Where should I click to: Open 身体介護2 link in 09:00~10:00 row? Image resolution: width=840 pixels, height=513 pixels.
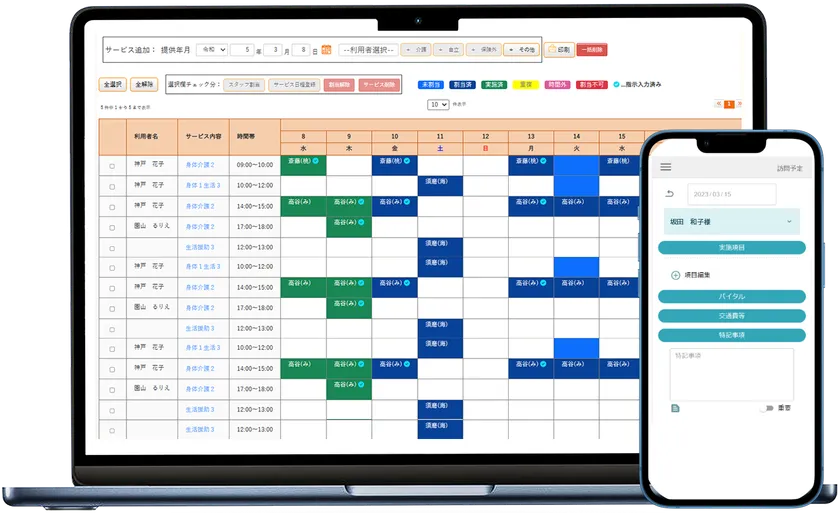(x=200, y=165)
